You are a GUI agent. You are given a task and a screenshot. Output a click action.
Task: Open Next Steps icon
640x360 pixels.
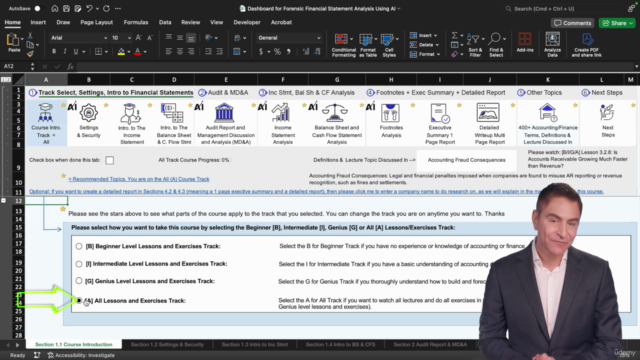point(607,113)
